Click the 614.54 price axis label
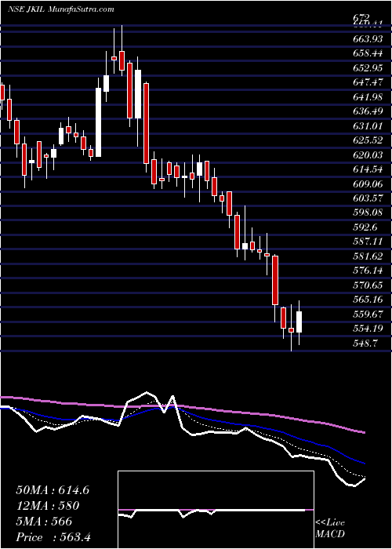 tap(368, 169)
